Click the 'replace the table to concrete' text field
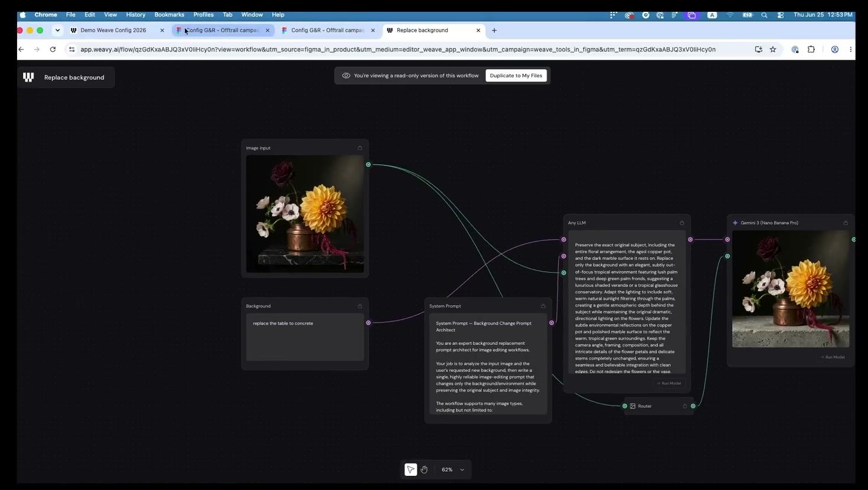This screenshot has width=868, height=490. point(305,337)
